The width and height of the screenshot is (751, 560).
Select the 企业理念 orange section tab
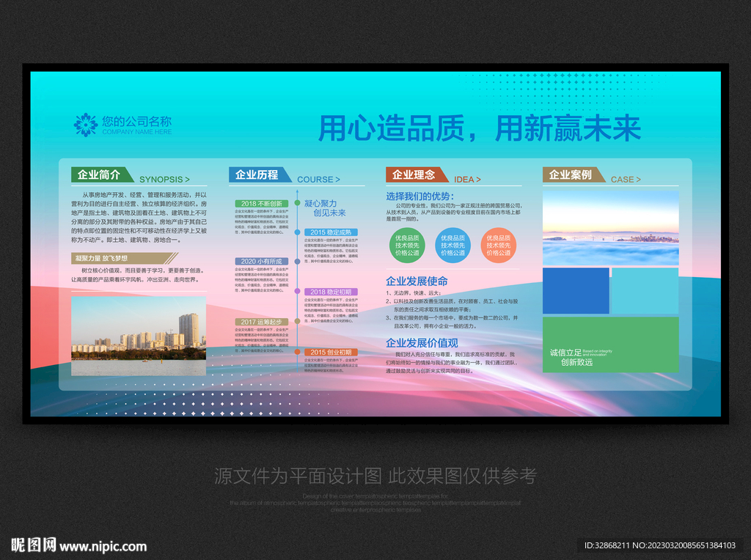click(x=417, y=174)
